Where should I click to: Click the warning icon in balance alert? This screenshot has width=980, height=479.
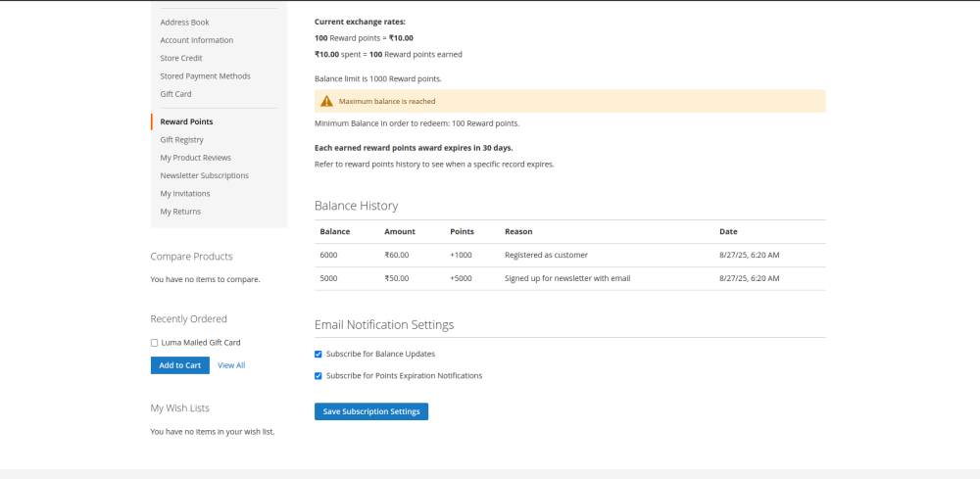[327, 101]
